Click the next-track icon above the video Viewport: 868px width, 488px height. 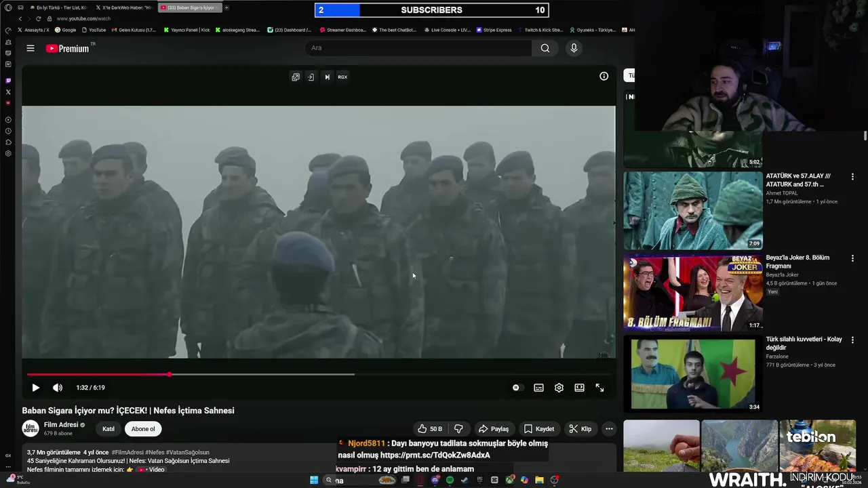tap(327, 77)
